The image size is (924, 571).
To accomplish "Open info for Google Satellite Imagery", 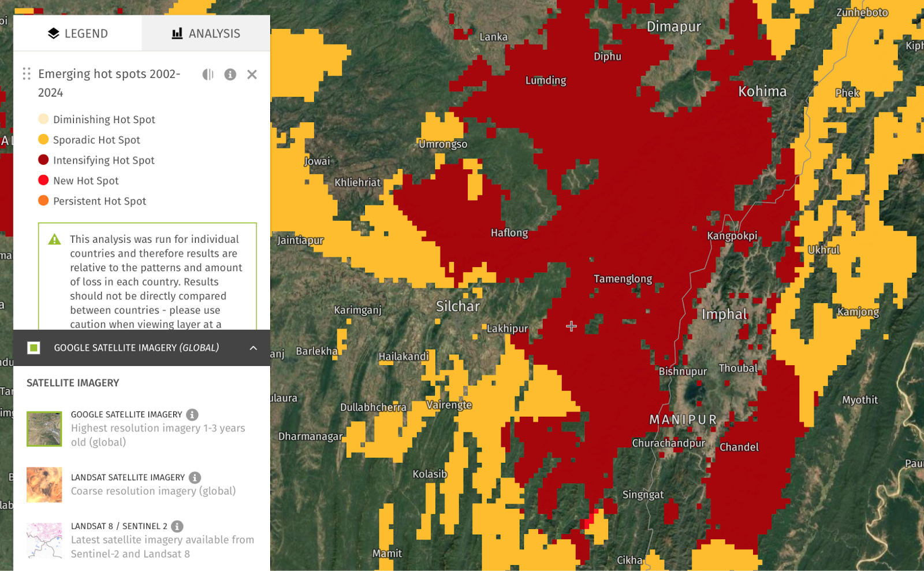I will point(192,414).
